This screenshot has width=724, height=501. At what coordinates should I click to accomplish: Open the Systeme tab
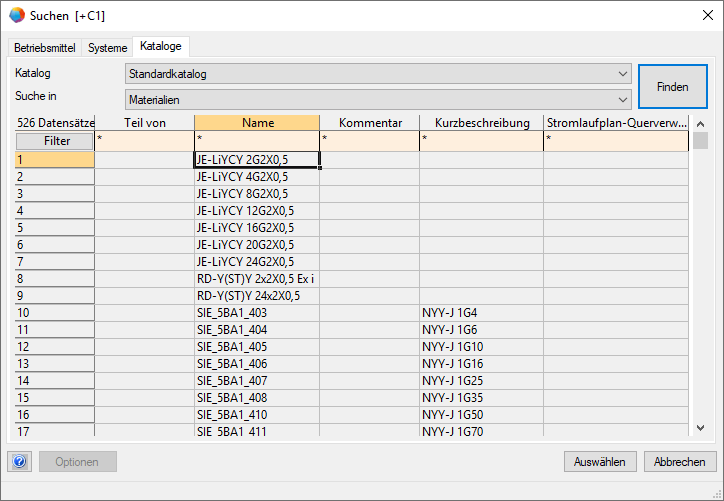pos(107,47)
